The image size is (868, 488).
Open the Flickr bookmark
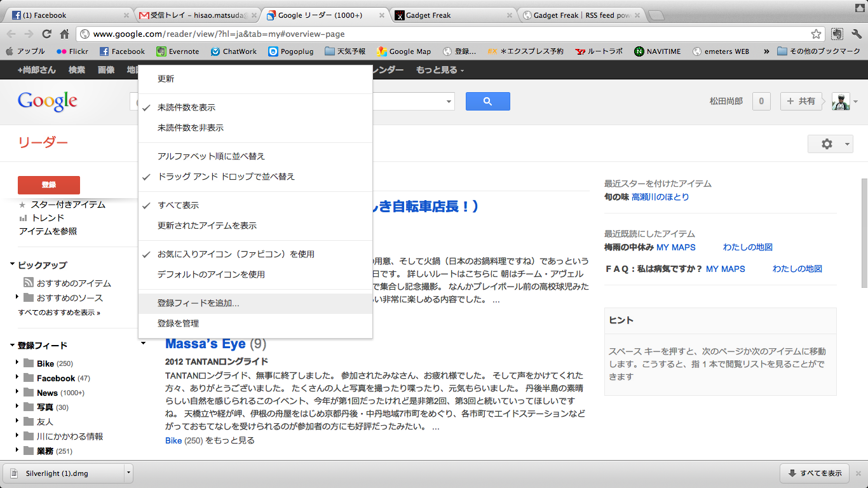(72, 51)
